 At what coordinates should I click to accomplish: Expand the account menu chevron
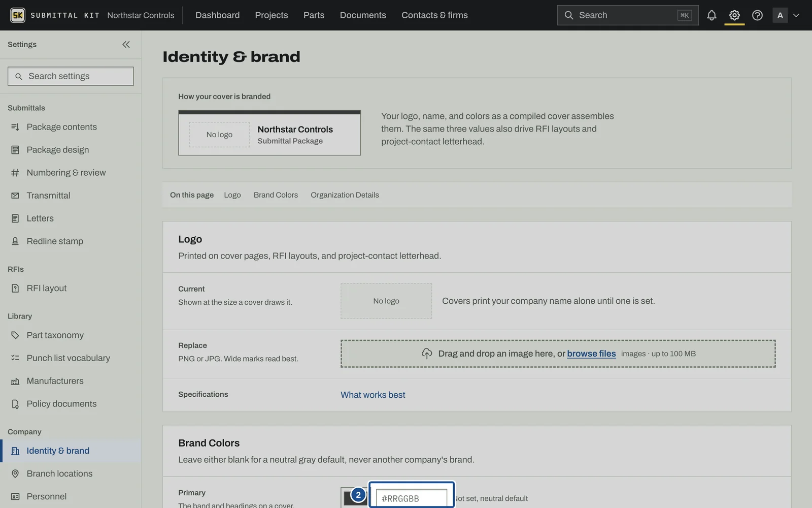796,15
